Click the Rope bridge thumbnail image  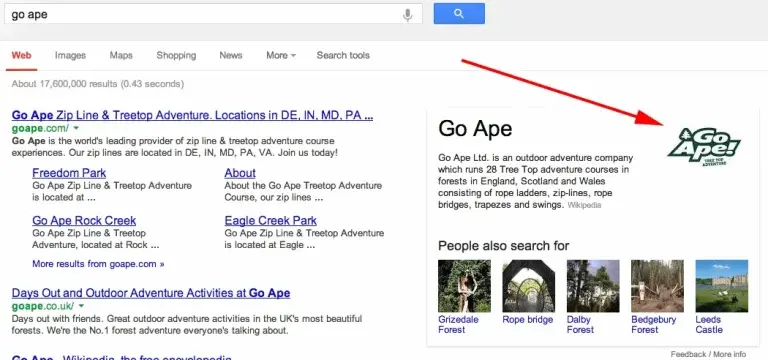click(528, 286)
